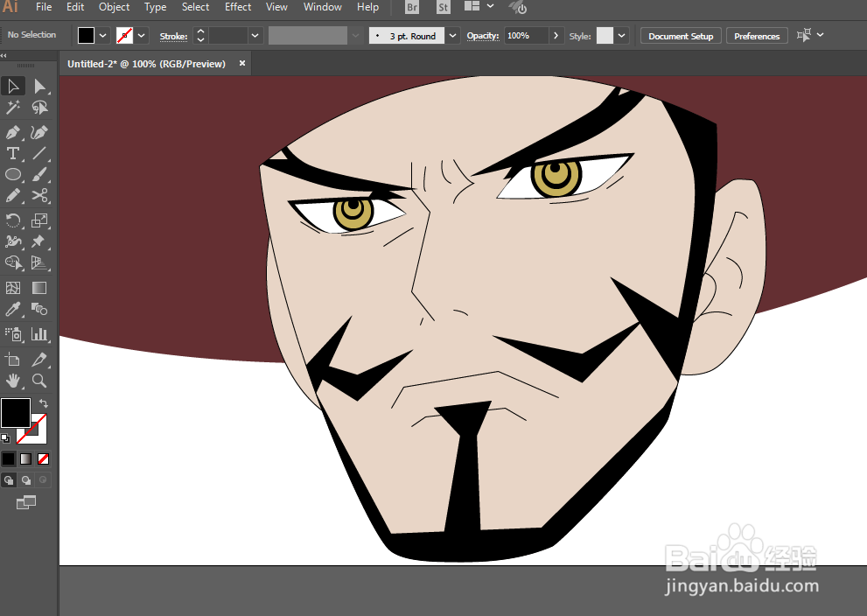Select the Shape Builder tool

pos(13,262)
